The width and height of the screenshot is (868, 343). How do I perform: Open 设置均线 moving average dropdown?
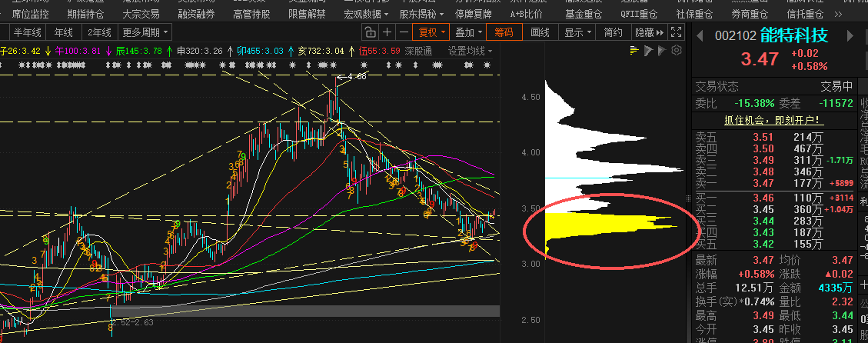coord(470,51)
